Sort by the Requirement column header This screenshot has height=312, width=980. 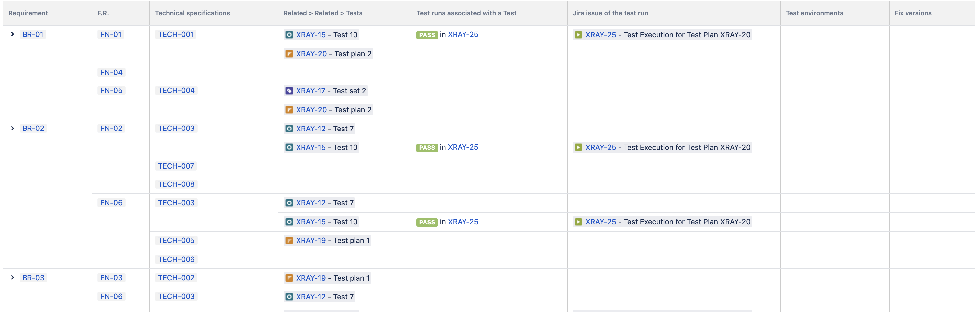pyautogui.click(x=28, y=13)
